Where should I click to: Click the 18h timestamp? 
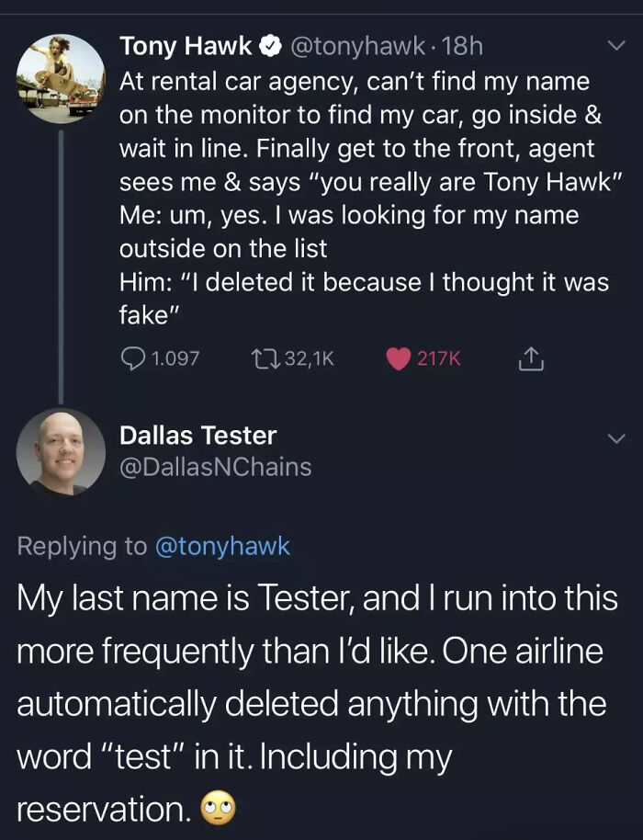[463, 47]
